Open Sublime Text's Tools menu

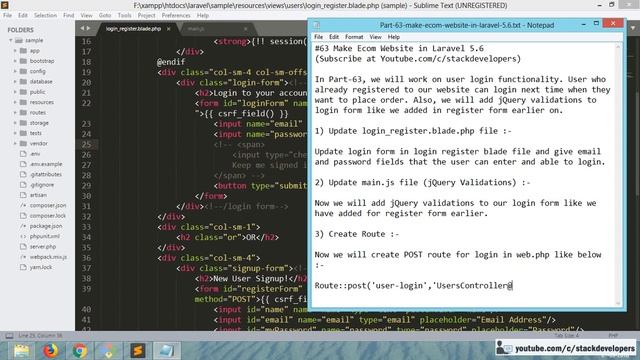(x=124, y=15)
